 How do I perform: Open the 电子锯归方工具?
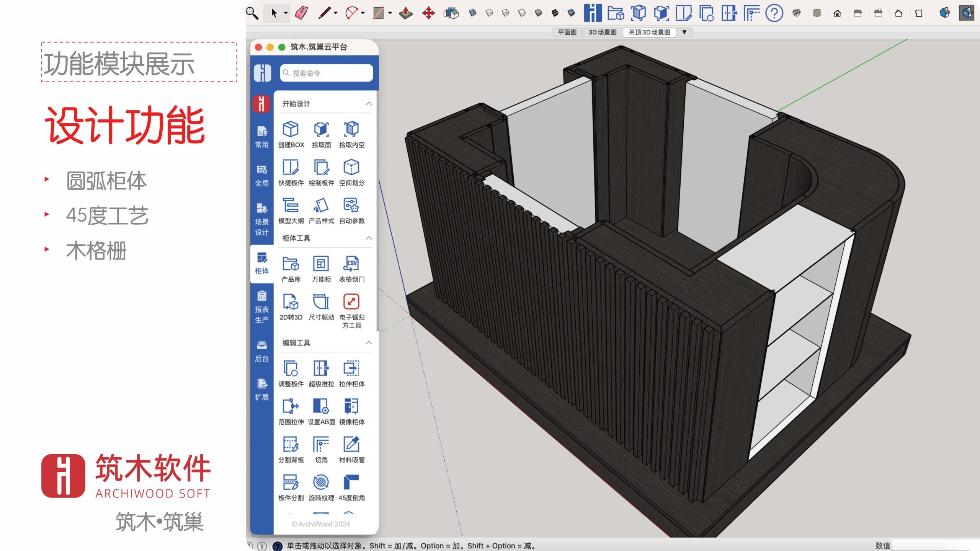pyautogui.click(x=351, y=302)
